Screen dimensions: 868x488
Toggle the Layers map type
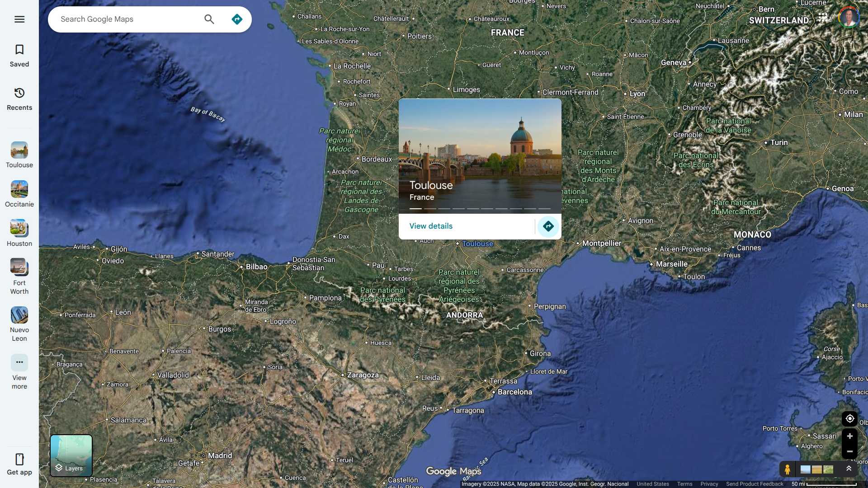71,455
